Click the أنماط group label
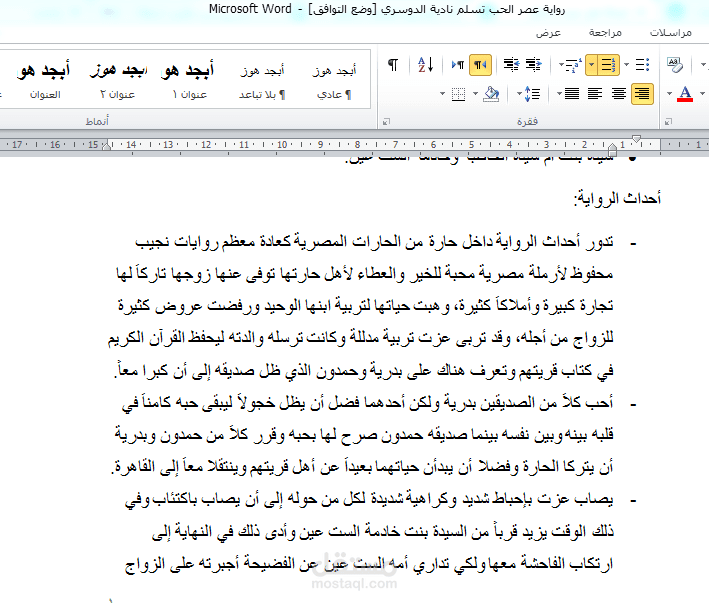The width and height of the screenshot is (709, 603). [x=97, y=121]
